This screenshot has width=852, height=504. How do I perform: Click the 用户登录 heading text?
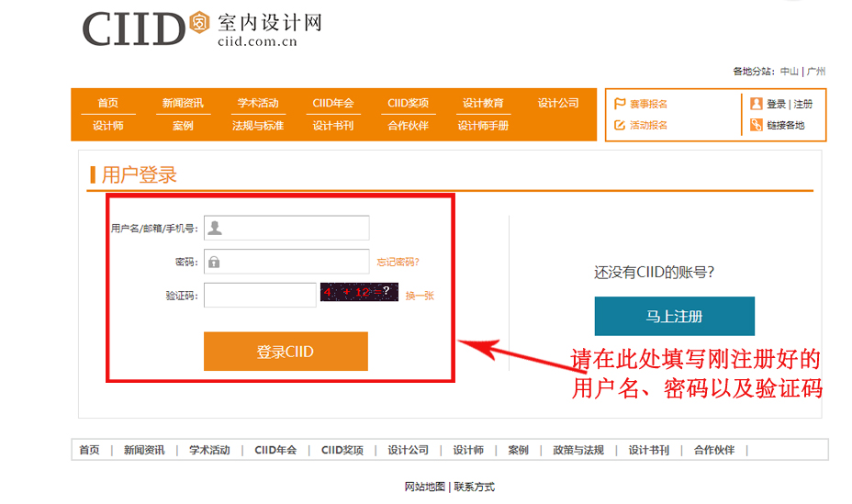click(140, 174)
